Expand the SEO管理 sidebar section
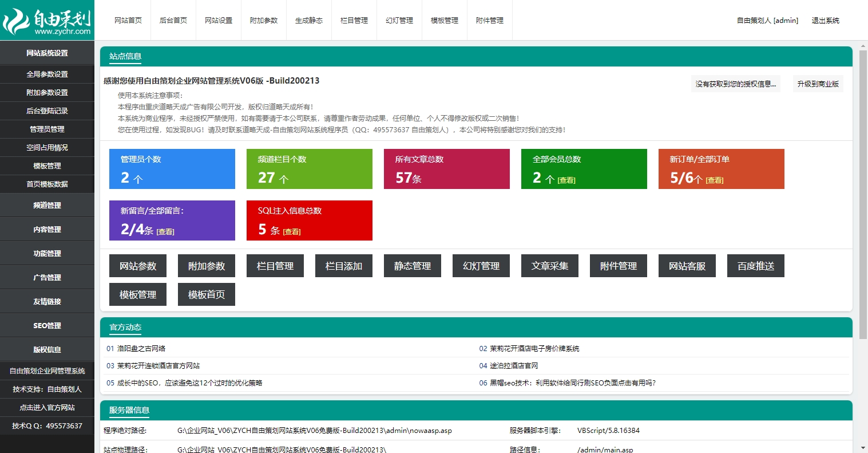The height and width of the screenshot is (453, 868). coord(47,326)
